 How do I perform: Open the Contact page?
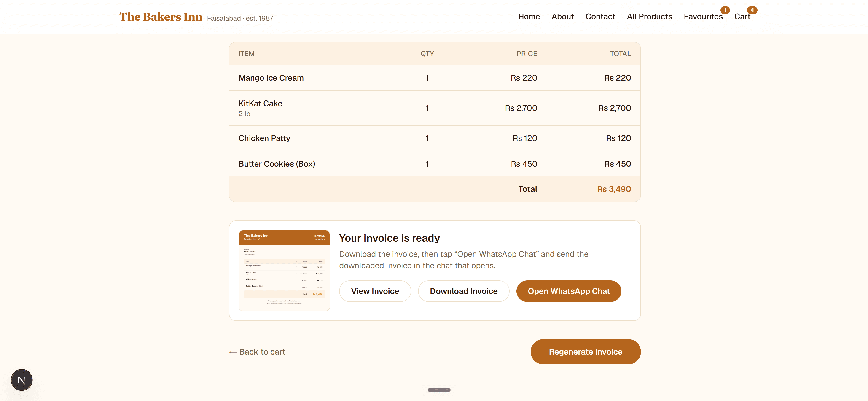click(600, 16)
